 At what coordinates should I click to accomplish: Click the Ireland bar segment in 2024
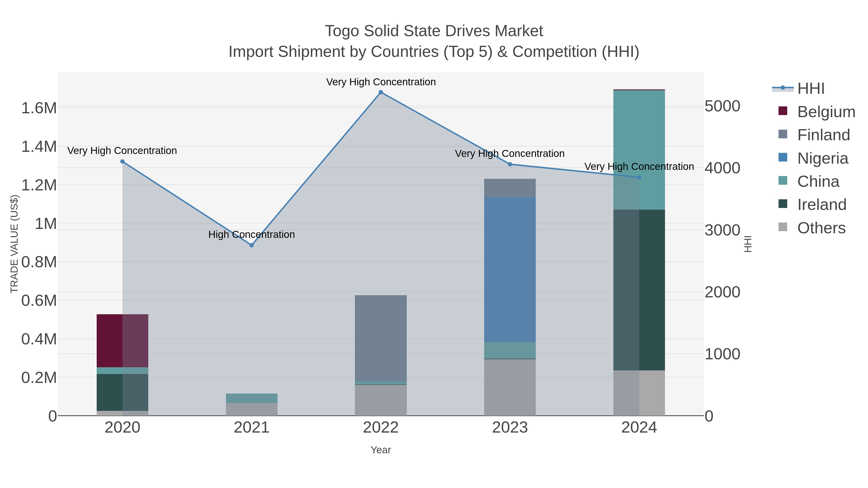pos(639,290)
